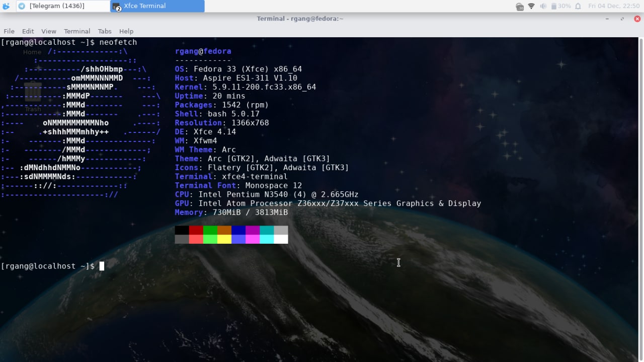Click the bright cyan color block

point(267,239)
